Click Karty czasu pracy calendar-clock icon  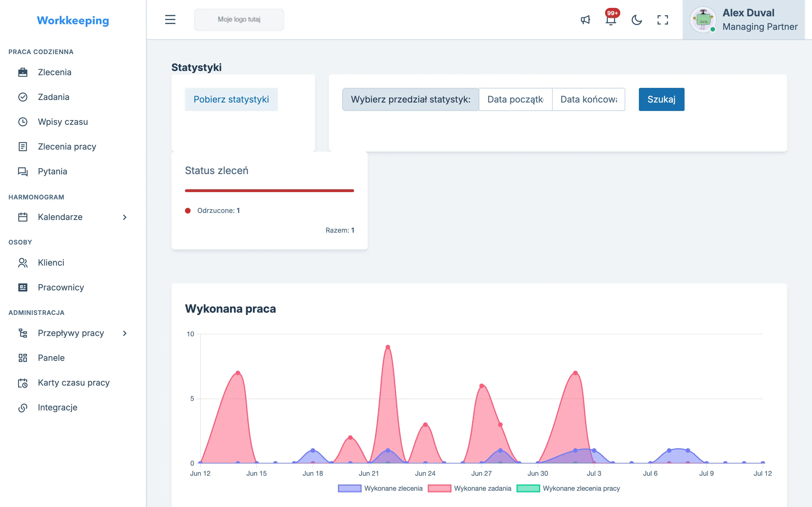point(23,383)
